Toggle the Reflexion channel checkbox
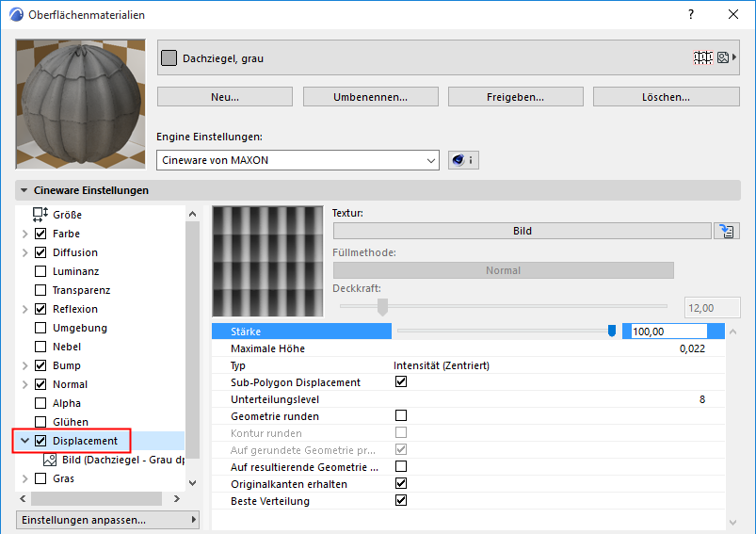The width and height of the screenshot is (756, 534). coord(40,309)
